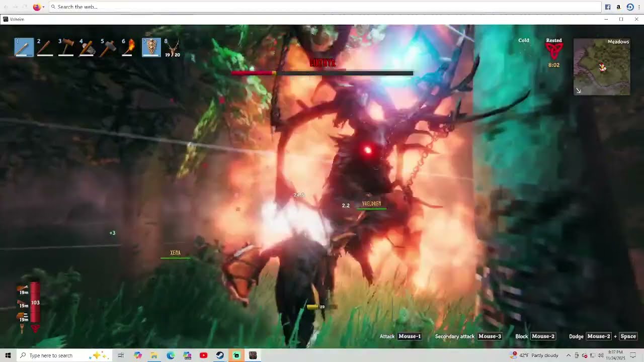Open the Windows Start menu
This screenshot has width=644, height=362.
point(8,355)
